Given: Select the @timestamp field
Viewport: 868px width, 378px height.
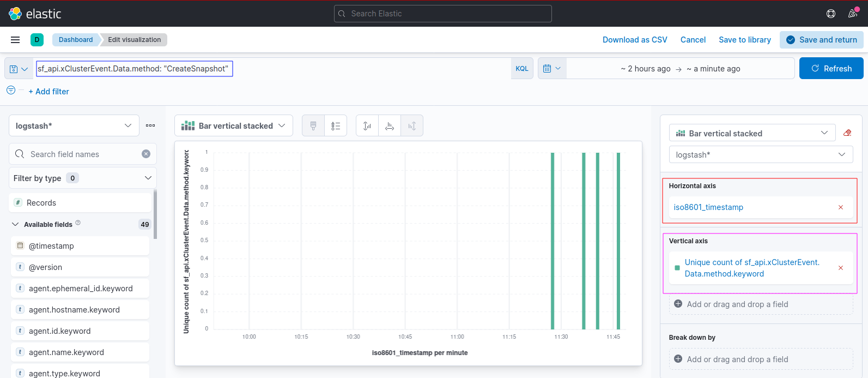Looking at the screenshot, I should 80,245.
